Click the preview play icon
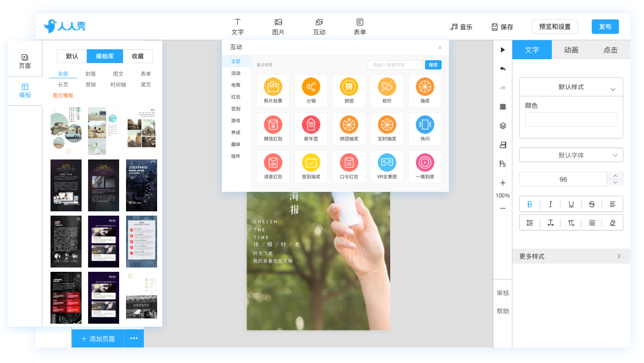 502,50
